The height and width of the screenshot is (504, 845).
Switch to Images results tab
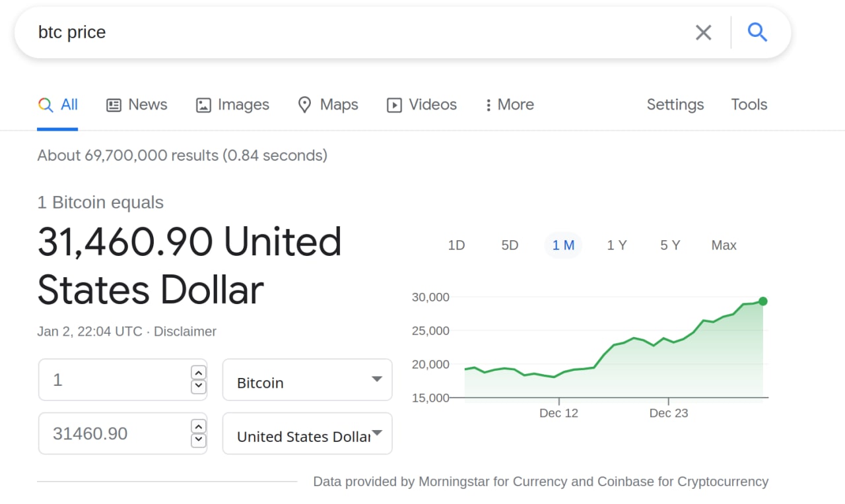coord(232,105)
